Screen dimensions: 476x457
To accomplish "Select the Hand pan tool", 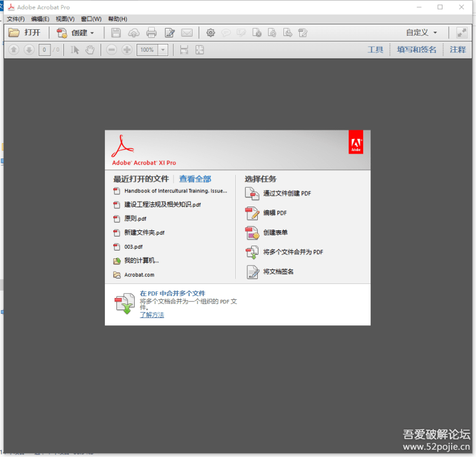I will [90, 50].
